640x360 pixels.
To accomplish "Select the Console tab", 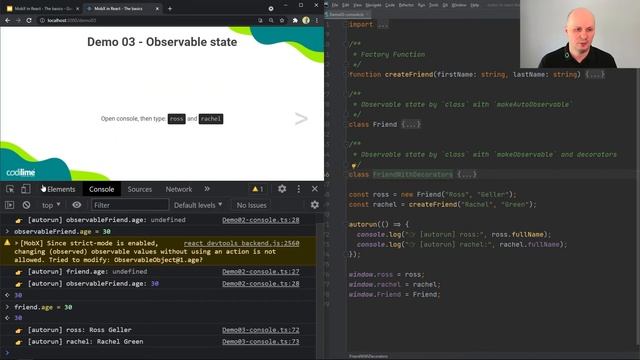I will pyautogui.click(x=102, y=189).
